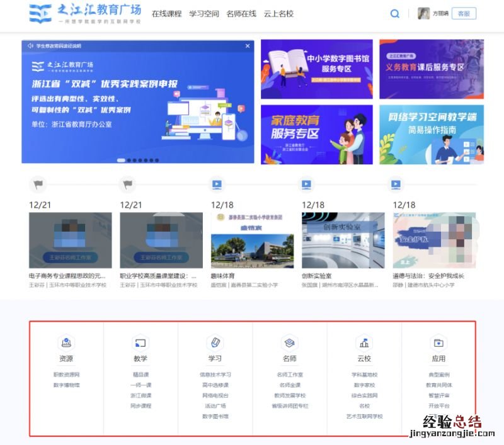Click the 道德与法治：安全护我成长 title
Viewport: 504px width, 445px height.
pos(428,276)
